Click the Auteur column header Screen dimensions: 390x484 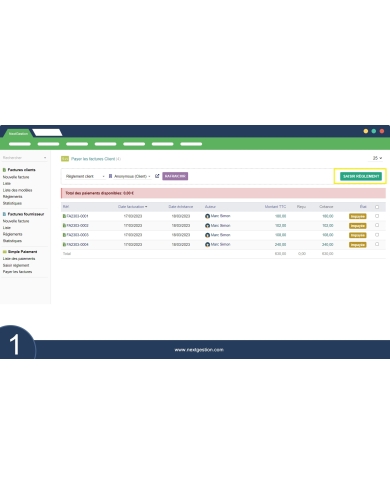coord(210,207)
